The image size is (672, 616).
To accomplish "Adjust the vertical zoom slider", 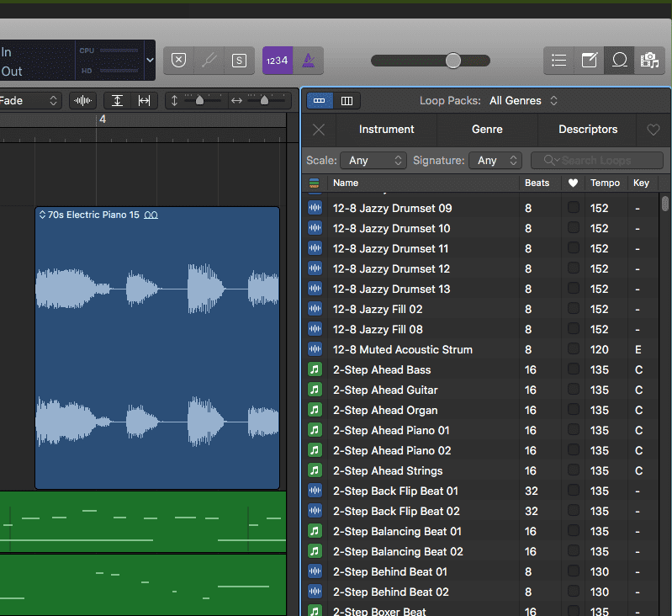I will coord(199,101).
